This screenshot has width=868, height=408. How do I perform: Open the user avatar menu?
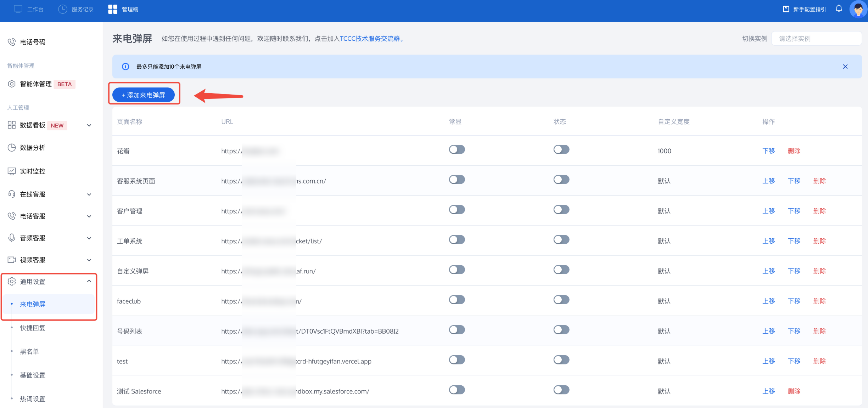tap(858, 9)
